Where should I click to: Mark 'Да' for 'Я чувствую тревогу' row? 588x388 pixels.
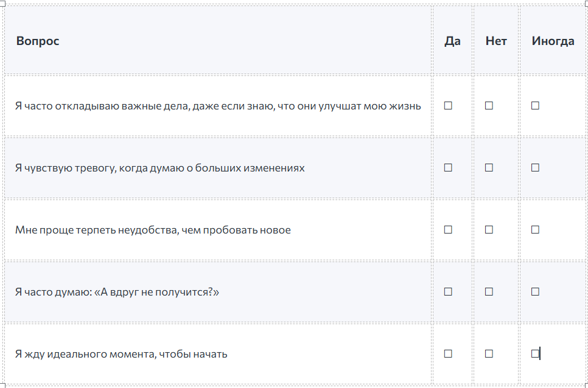tap(448, 168)
